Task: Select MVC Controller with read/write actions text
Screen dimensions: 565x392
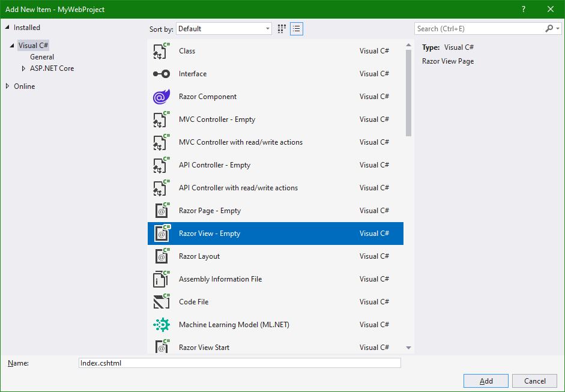Action: [241, 142]
